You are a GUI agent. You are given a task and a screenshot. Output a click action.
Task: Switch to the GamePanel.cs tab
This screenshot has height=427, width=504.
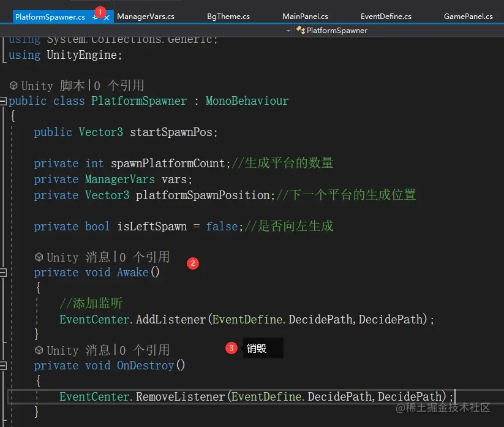(x=468, y=17)
